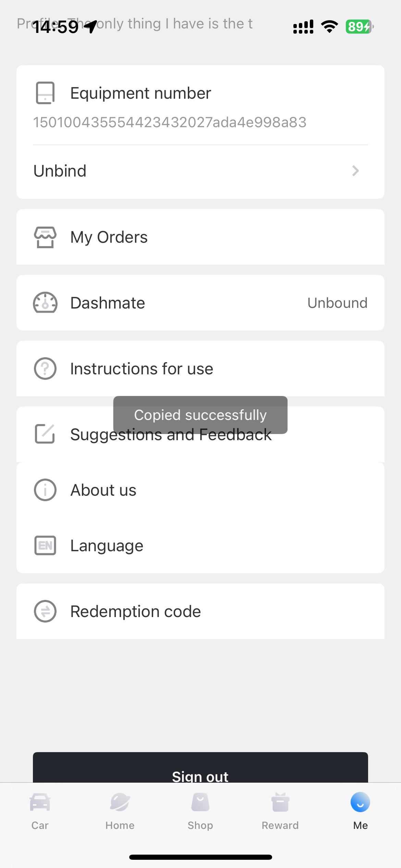Tap the Suggestions and Feedback edit icon
Screen dimensions: 401x868
coord(45,434)
